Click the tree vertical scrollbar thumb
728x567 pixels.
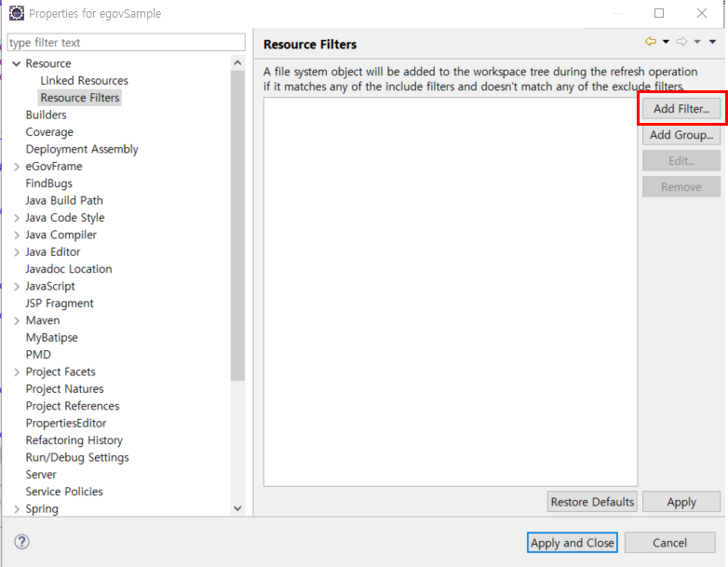coord(237,225)
